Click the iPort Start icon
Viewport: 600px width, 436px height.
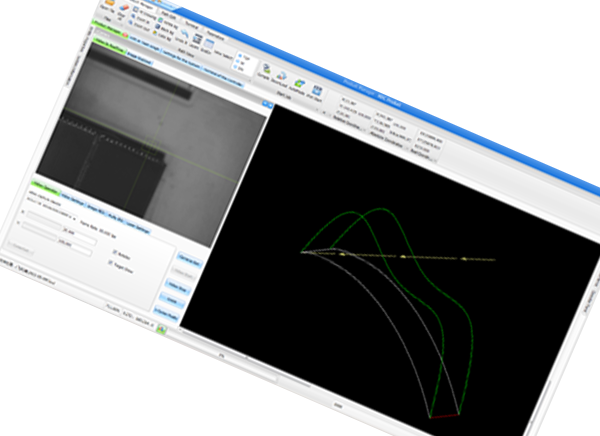(x=317, y=90)
